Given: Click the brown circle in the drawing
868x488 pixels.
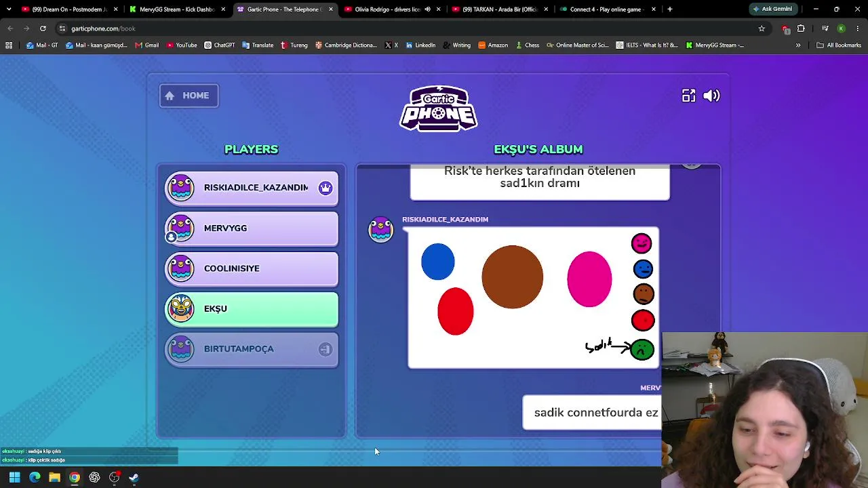Looking at the screenshot, I should click(512, 277).
